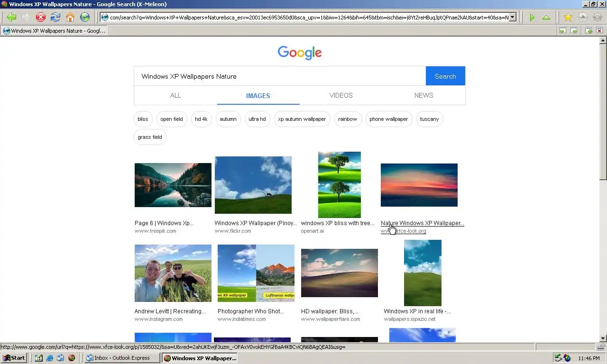This screenshot has width=607, height=364.
Task: Open the openart bliss with tree thumbnail
Action: (340, 185)
